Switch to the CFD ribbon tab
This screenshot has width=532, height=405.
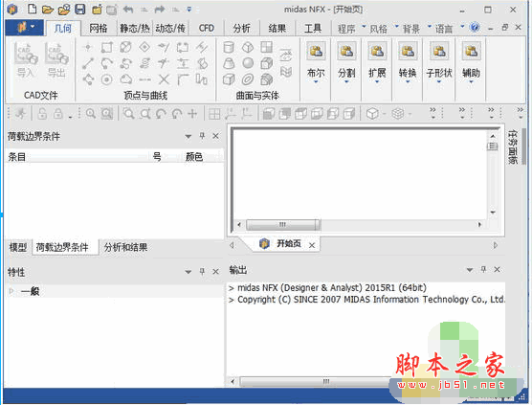pos(207,28)
